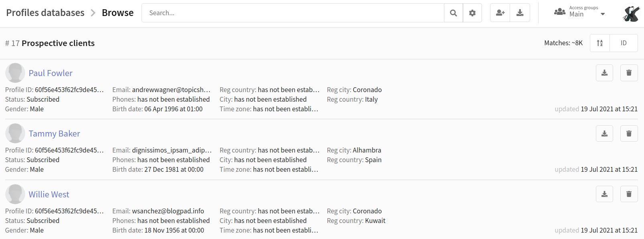Delete Paul Fowler's profile with trash icon

pos(629,73)
